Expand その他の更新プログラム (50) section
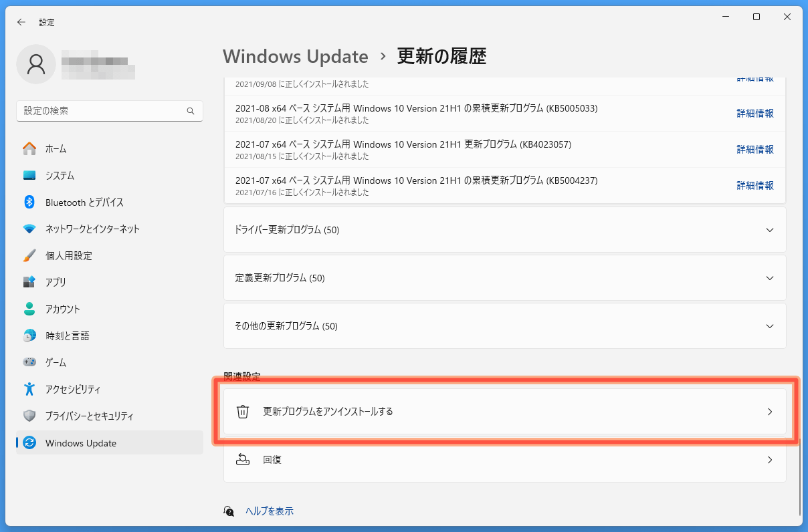808x532 pixels. tap(505, 326)
